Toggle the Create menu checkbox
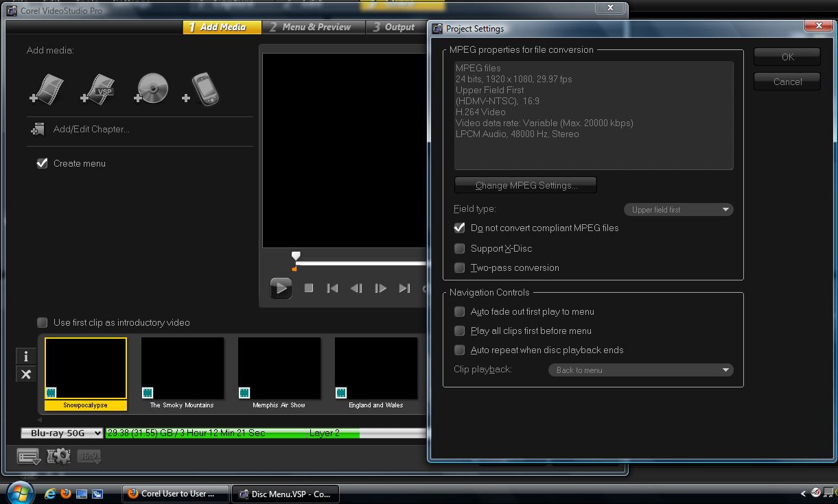The height and width of the screenshot is (504, 838). click(42, 163)
